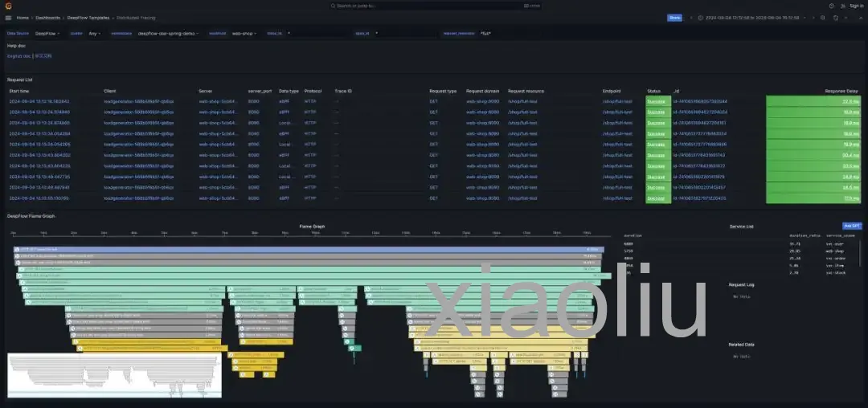Sort by the Protocol column header
Viewport: 868px width, 408px height.
coord(313,91)
